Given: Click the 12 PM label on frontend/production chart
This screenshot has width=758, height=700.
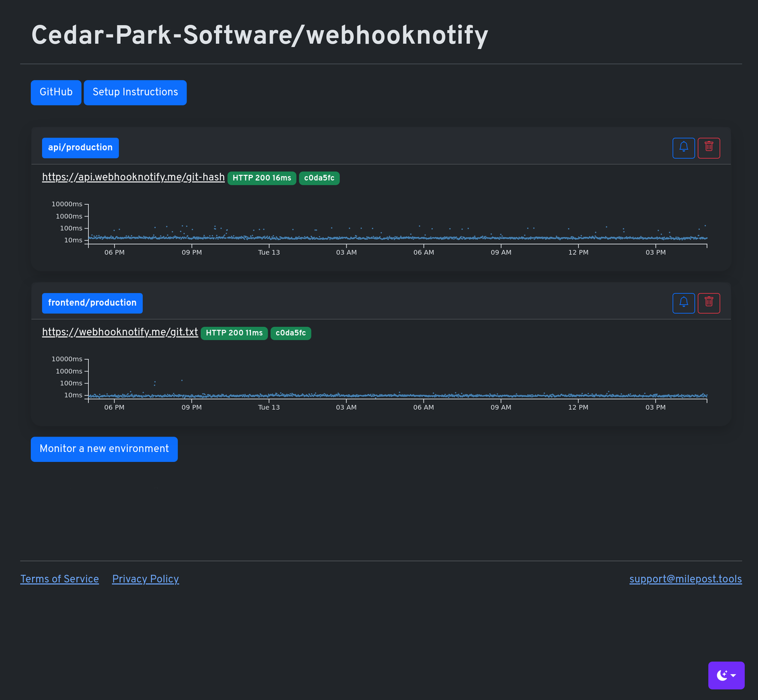Looking at the screenshot, I should tap(579, 407).
